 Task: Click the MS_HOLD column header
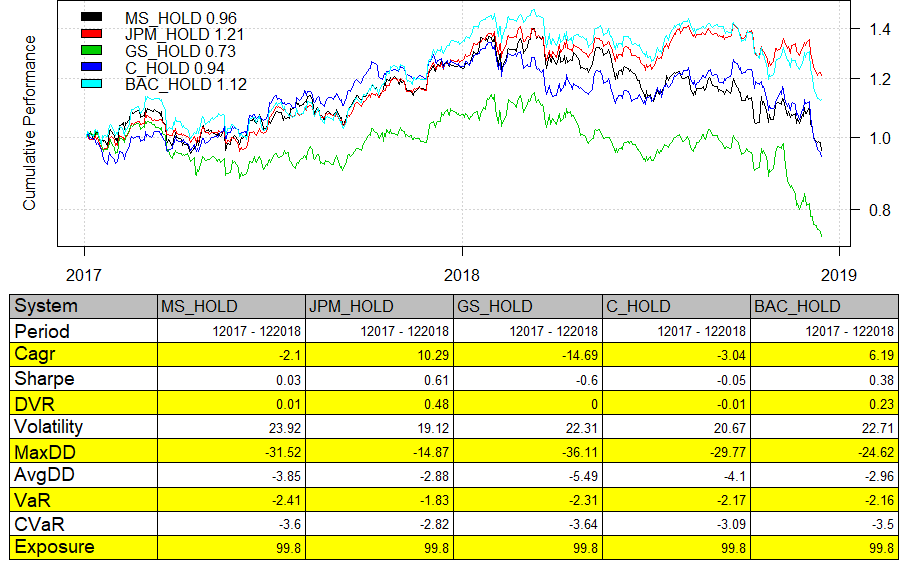tap(231, 306)
